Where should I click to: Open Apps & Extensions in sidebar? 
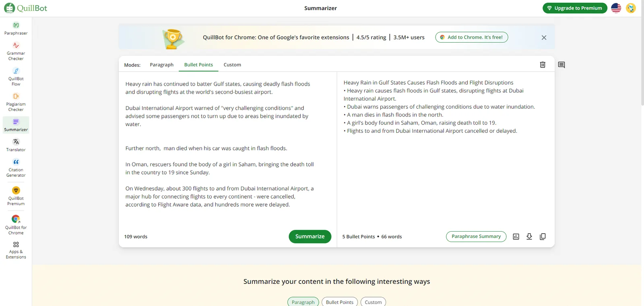(x=16, y=250)
